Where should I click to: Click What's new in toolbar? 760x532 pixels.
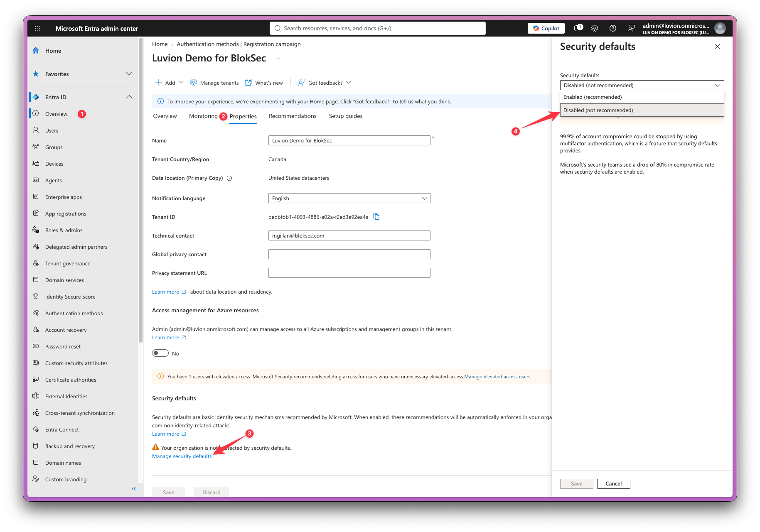pyautogui.click(x=264, y=83)
